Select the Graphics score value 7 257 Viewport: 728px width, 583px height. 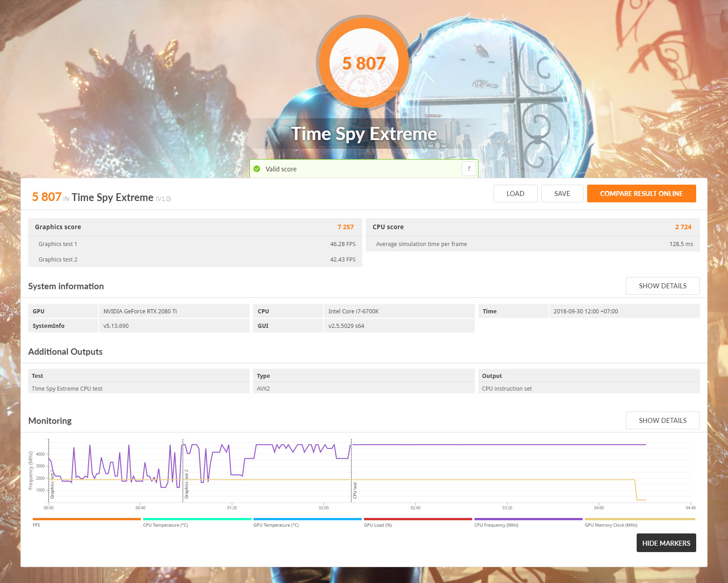click(345, 227)
